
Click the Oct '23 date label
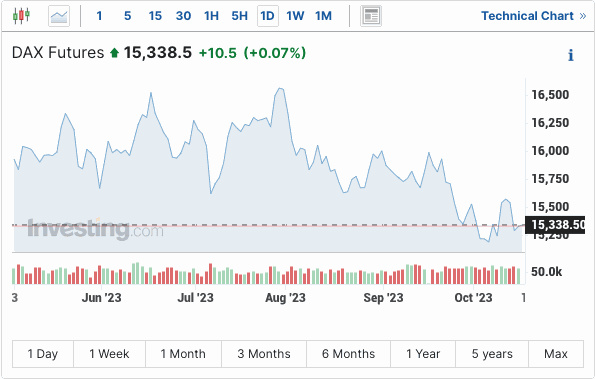click(x=473, y=298)
